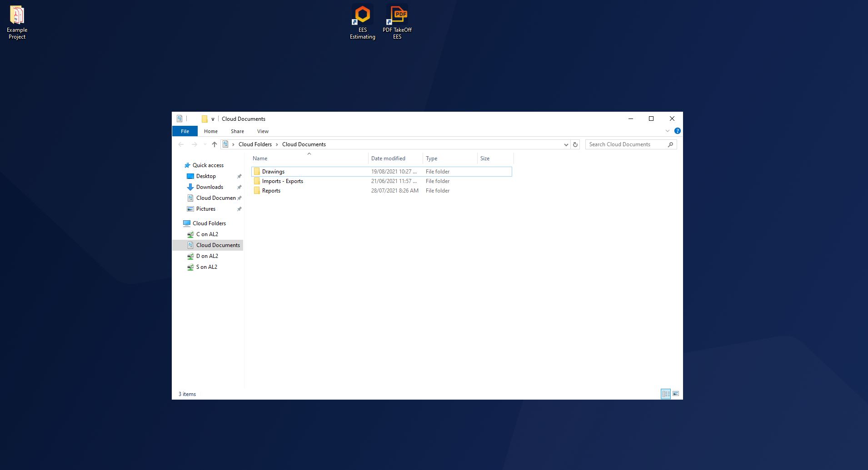
Task: Switch to details view layout
Action: click(x=666, y=394)
